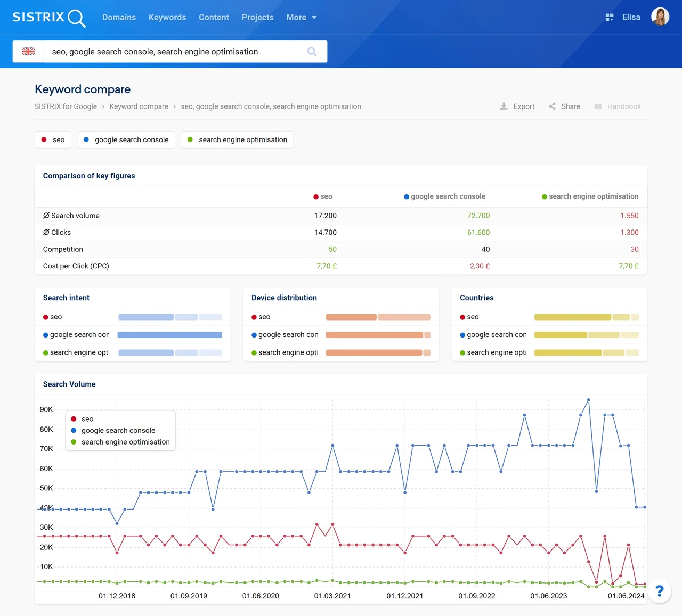Click the SISTRIX for Google breadcrumb link
Image resolution: width=682 pixels, height=616 pixels.
66,106
